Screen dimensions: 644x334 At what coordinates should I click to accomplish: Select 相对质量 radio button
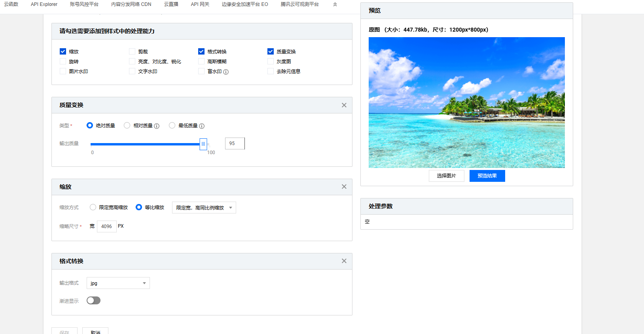(127, 125)
